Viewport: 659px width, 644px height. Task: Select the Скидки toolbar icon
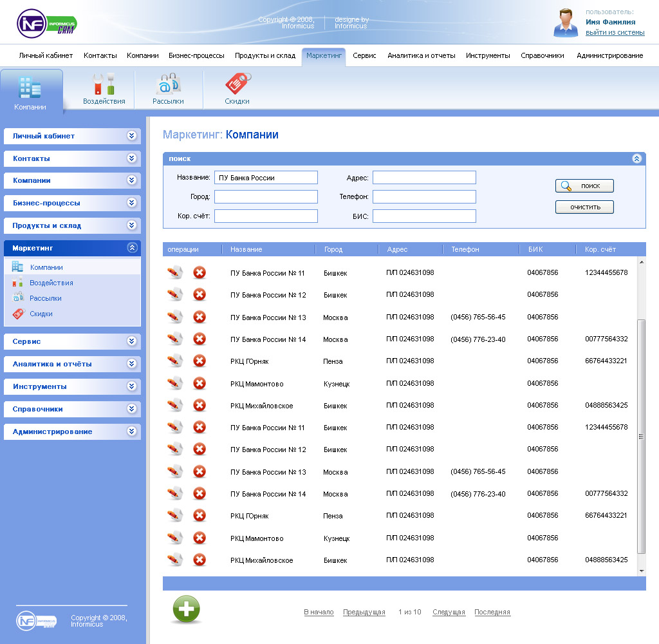(x=237, y=89)
